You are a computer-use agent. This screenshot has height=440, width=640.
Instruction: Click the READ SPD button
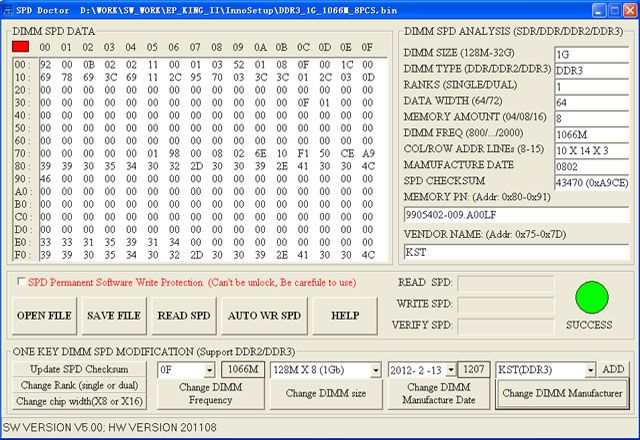coord(184,316)
